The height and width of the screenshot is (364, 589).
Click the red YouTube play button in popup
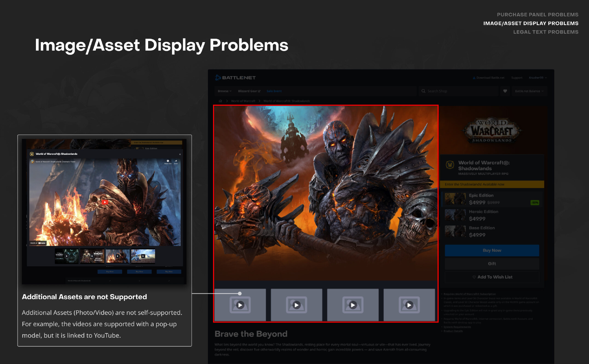pos(105,202)
